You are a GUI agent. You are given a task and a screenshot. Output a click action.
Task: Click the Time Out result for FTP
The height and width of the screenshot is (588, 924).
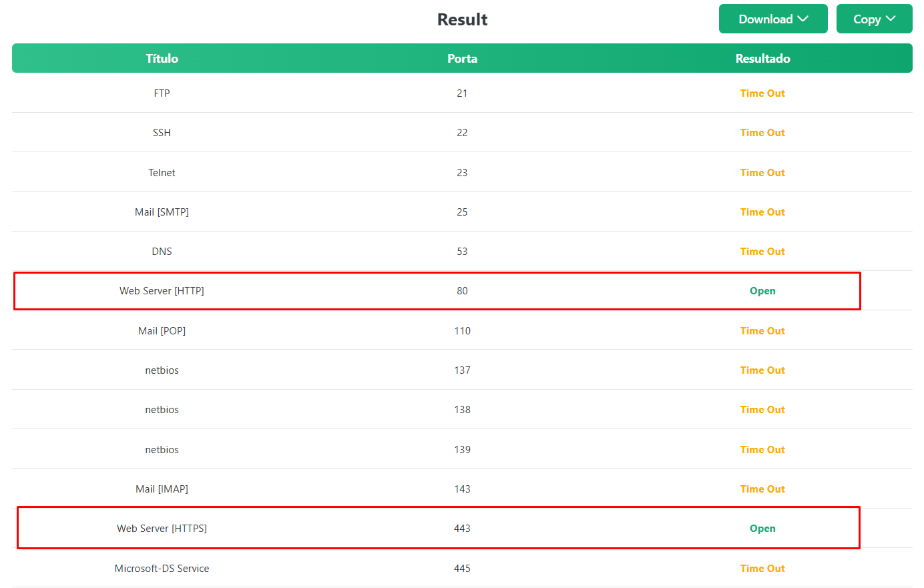click(762, 93)
